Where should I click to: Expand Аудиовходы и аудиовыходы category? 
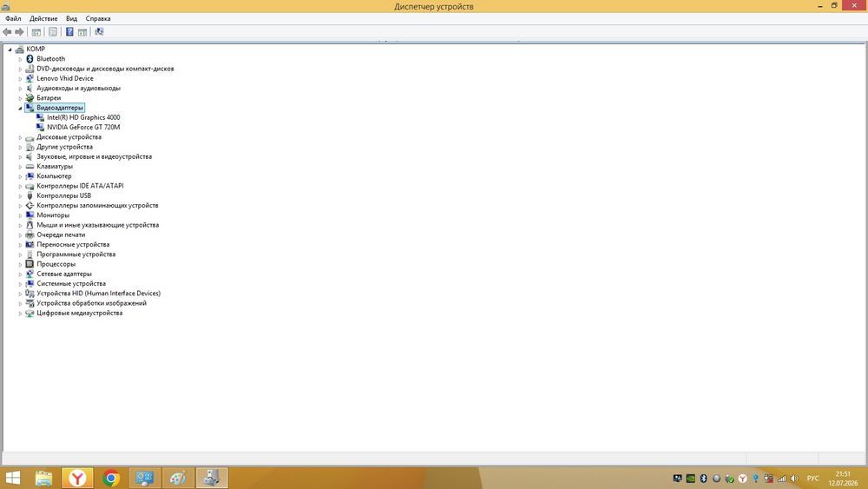point(21,89)
